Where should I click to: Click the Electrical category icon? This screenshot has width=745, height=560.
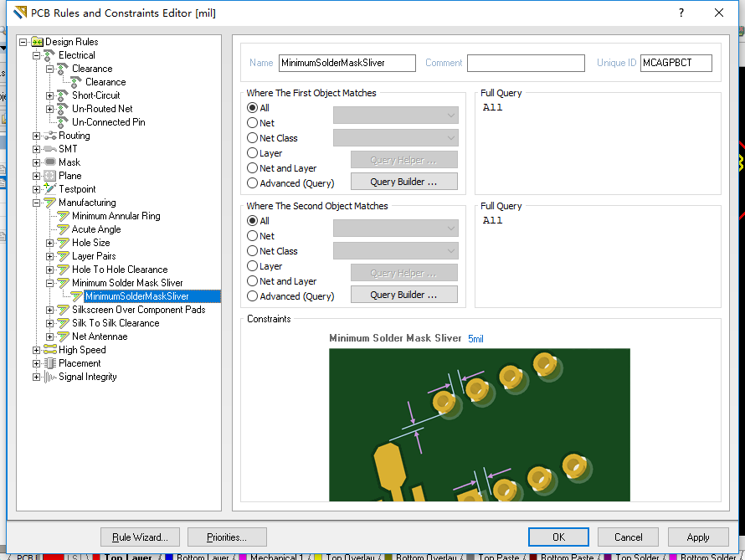[50, 55]
